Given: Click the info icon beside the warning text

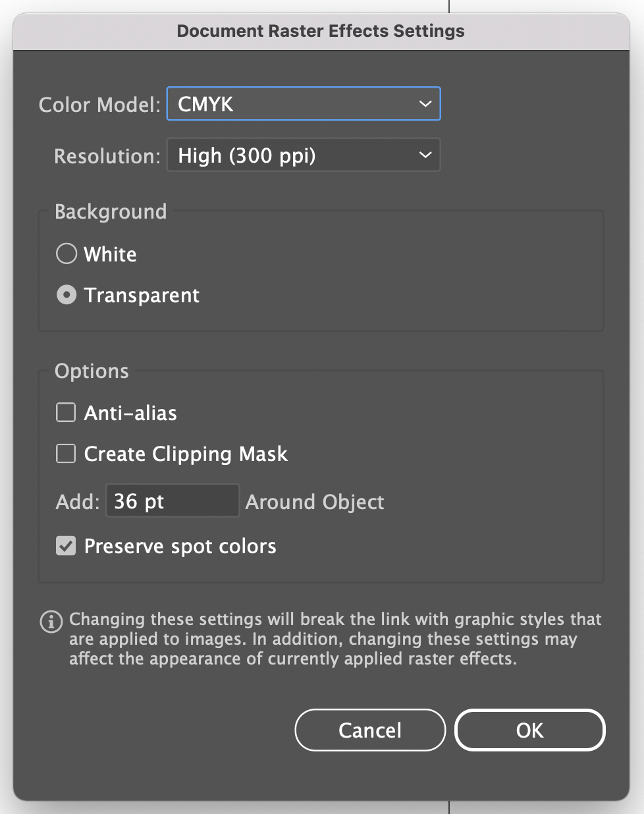Looking at the screenshot, I should coord(51,622).
